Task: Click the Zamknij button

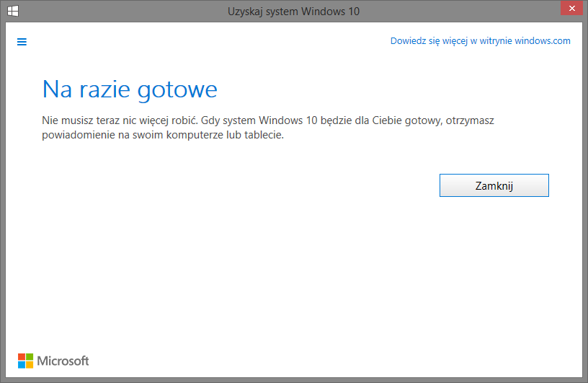Action: 494,185
